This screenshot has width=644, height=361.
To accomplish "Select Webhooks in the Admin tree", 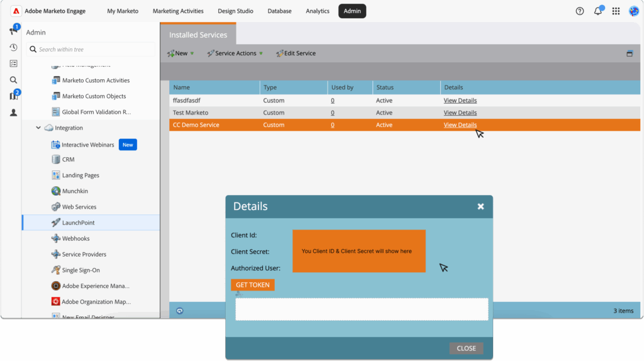I will (75, 238).
